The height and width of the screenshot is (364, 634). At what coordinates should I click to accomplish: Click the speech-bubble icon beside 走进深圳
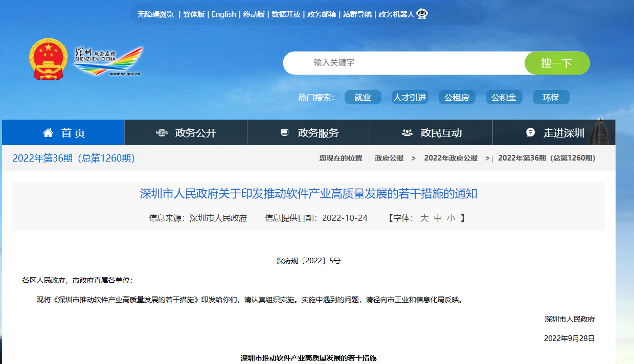pos(530,132)
